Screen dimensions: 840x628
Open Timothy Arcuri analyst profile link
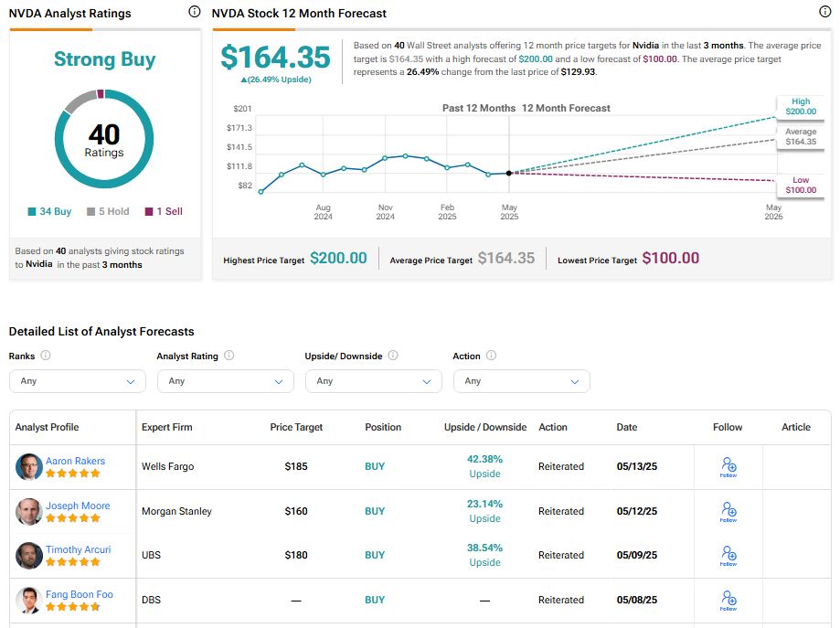(x=79, y=549)
